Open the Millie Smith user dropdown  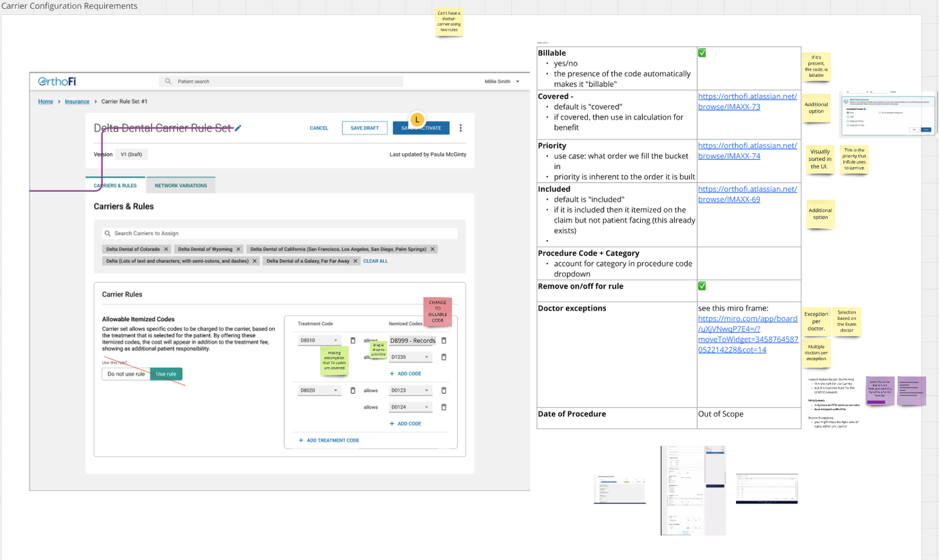tap(502, 81)
